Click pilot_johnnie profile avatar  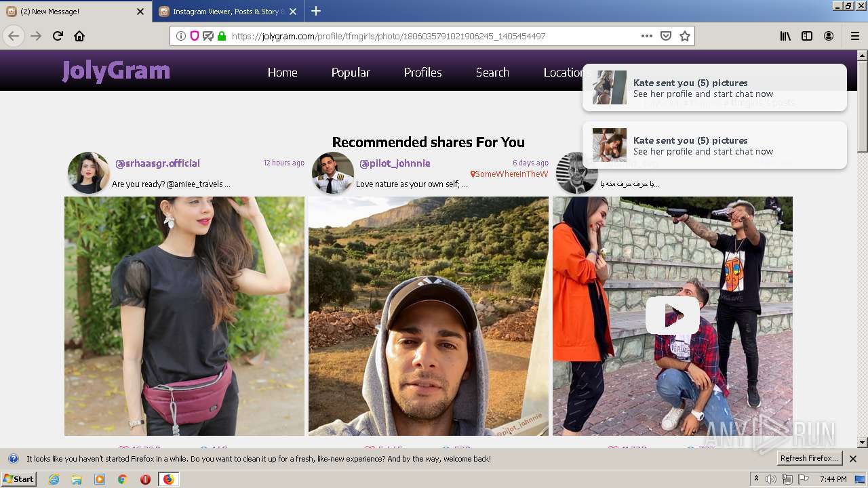click(332, 173)
